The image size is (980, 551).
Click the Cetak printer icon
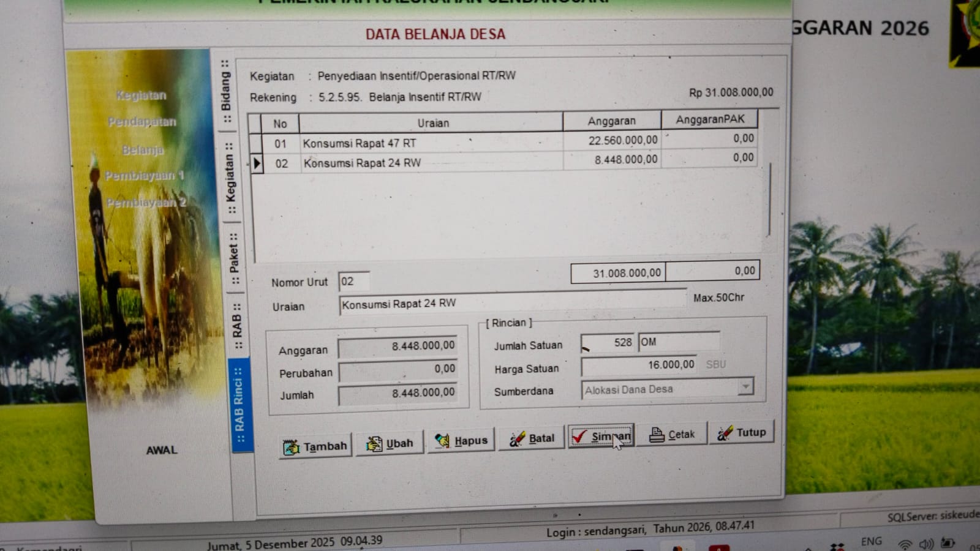(656, 435)
